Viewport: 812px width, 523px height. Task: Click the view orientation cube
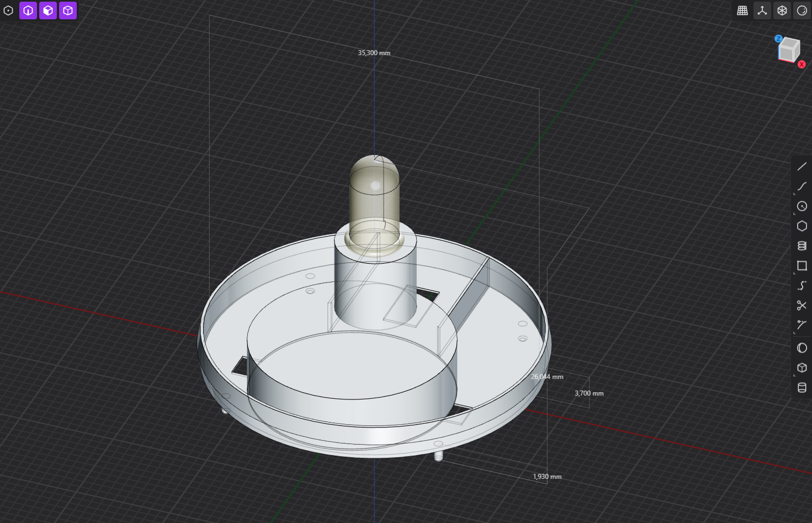click(x=789, y=50)
